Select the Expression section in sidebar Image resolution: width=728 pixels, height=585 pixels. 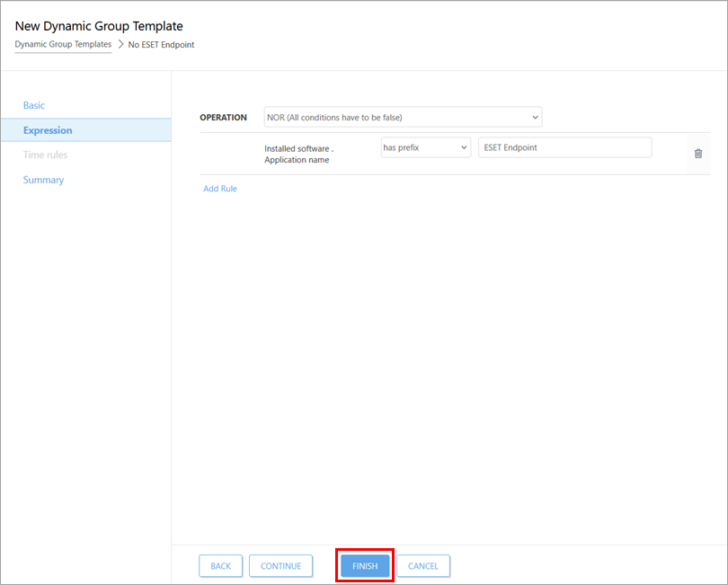tap(48, 130)
